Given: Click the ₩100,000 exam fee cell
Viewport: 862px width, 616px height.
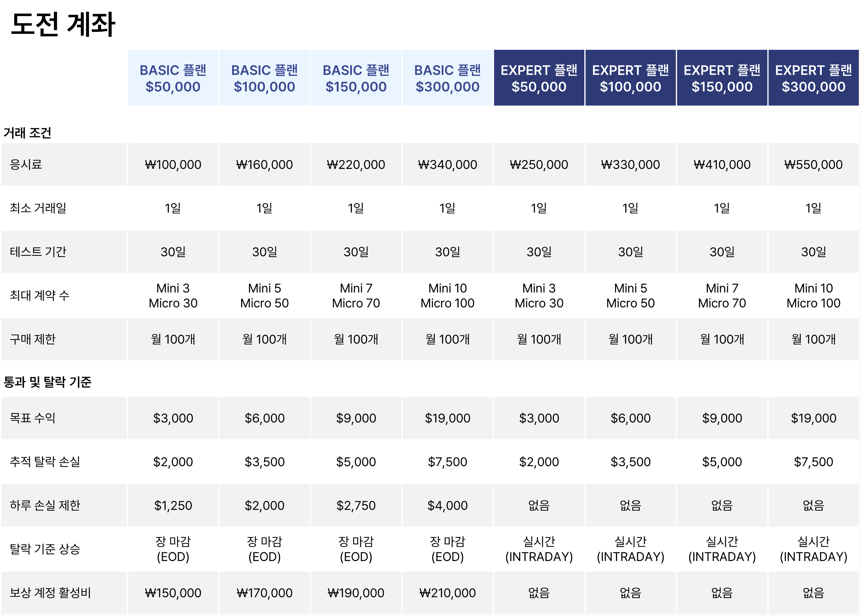Looking at the screenshot, I should [173, 165].
